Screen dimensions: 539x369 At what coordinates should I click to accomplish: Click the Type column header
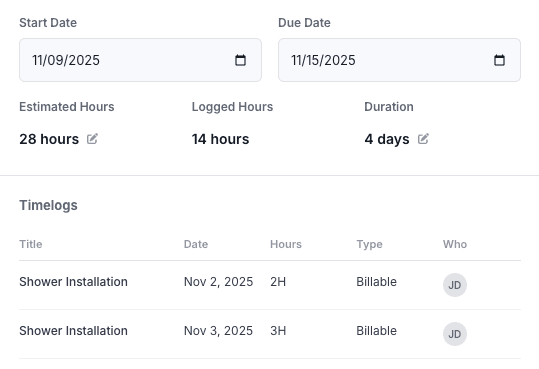point(369,244)
